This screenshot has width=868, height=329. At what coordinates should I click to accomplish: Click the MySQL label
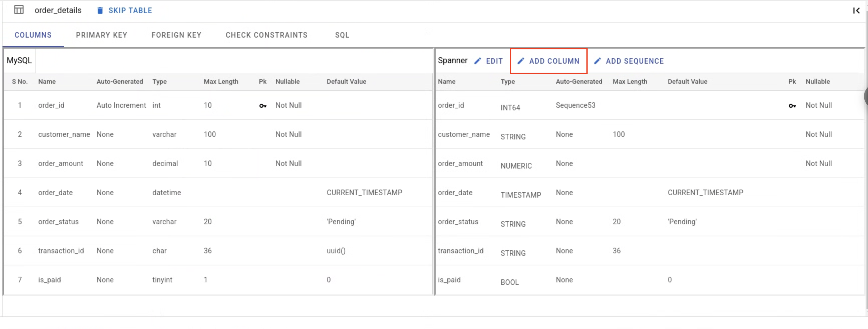pos(19,61)
